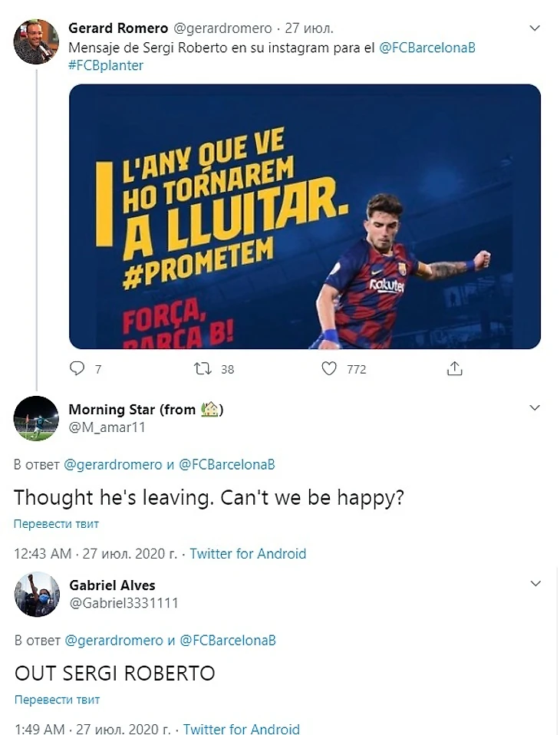
Task: Click @gerardromero mention in Morning Star's reply
Action: pos(113,464)
